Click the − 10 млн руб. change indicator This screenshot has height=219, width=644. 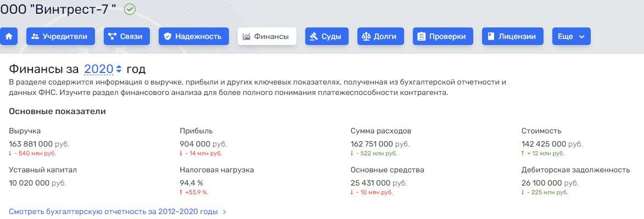click(x=372, y=192)
